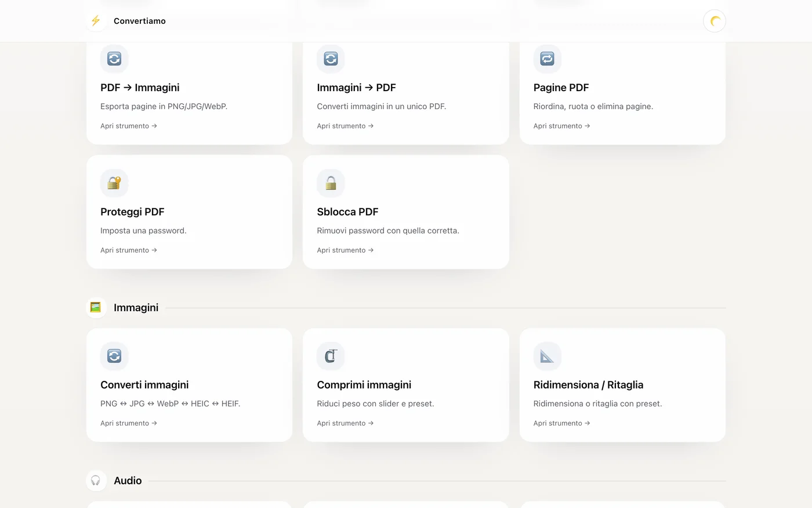
Task: Open tool link under Sblocca PDF
Action: [345, 250]
